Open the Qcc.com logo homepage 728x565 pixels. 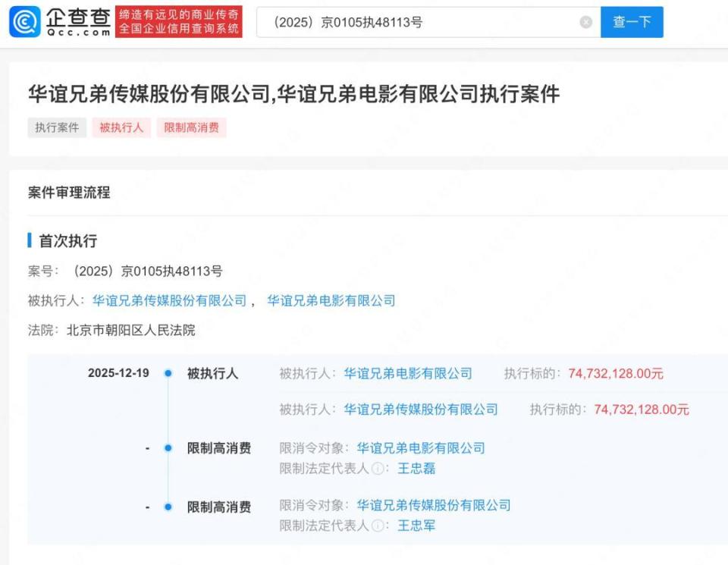[61, 22]
